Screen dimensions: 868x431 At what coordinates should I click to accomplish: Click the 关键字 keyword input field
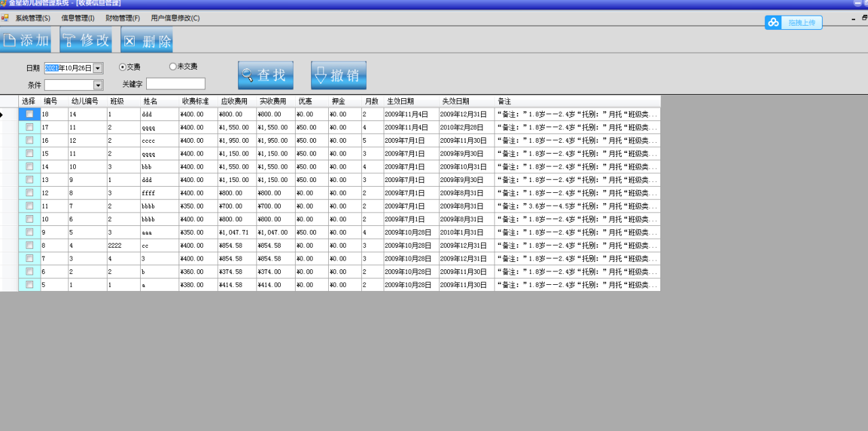click(176, 84)
